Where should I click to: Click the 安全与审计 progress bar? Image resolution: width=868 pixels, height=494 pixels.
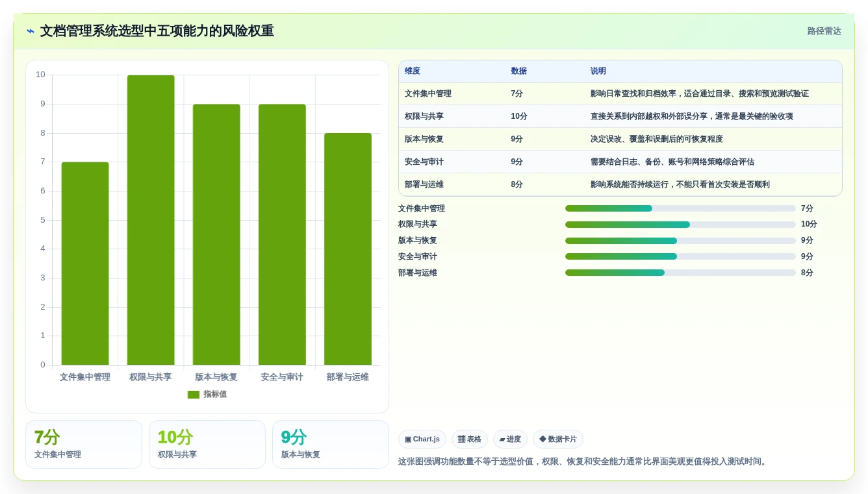tap(680, 256)
